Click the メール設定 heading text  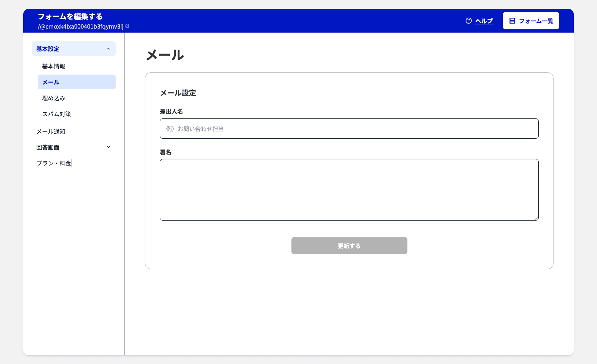[178, 93]
